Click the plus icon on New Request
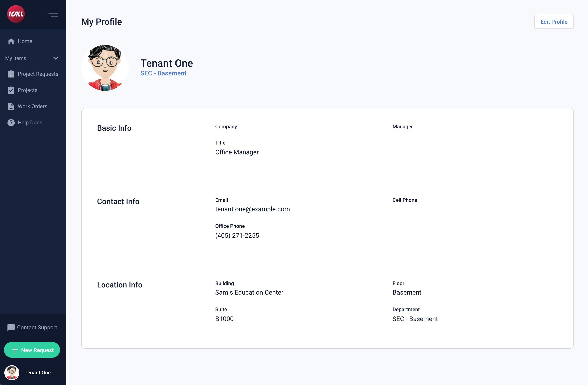This screenshot has width=588, height=385. pos(15,350)
